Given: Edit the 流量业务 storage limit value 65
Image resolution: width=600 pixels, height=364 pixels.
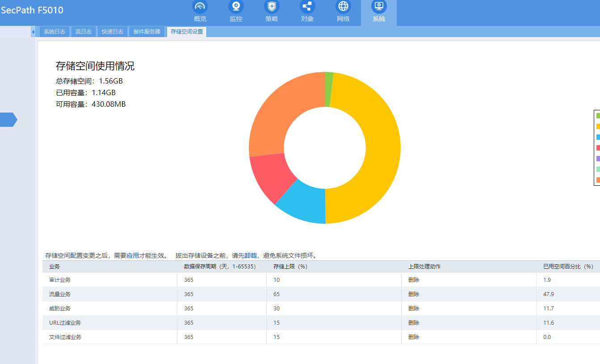Looking at the screenshot, I should click(277, 294).
